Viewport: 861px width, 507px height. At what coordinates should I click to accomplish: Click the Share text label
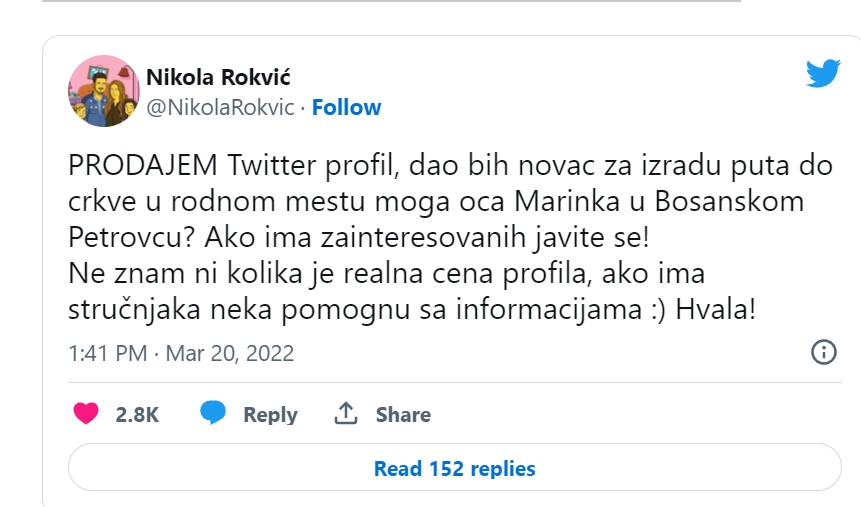point(403,414)
